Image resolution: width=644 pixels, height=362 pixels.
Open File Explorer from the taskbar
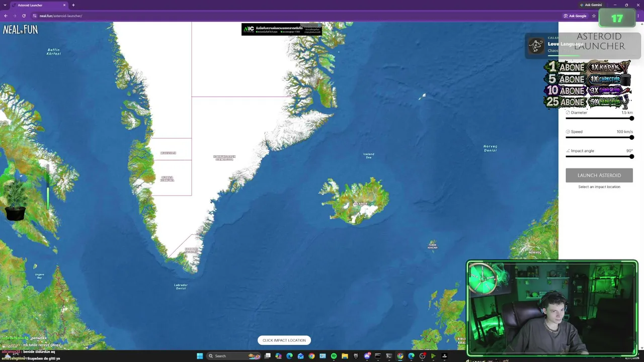345,356
